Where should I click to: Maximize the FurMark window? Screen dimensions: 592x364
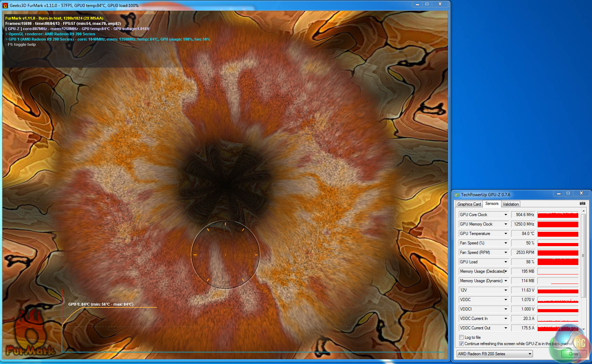(427, 4)
